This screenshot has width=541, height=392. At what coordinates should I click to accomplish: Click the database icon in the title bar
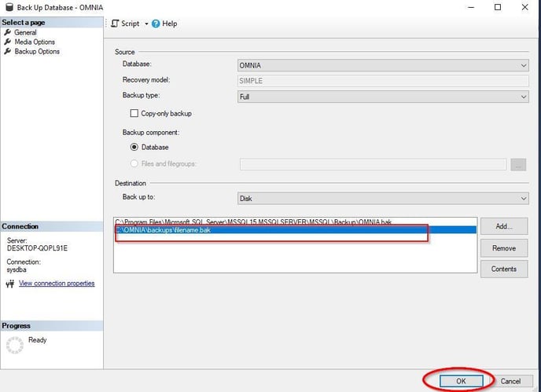pyautogui.click(x=9, y=7)
